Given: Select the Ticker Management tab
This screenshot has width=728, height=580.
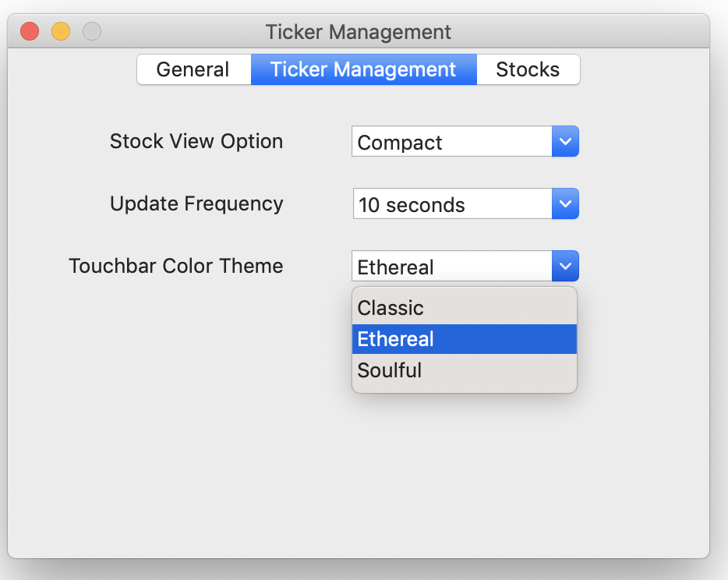Looking at the screenshot, I should [x=363, y=69].
